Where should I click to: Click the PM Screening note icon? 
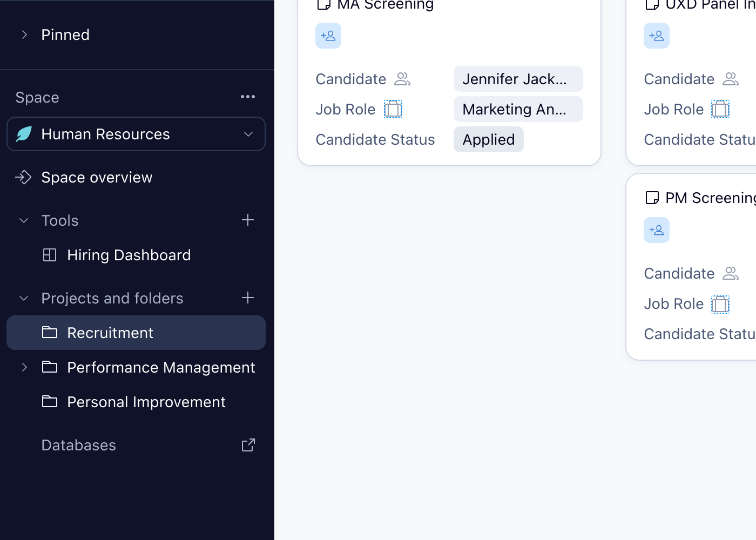[x=652, y=198]
